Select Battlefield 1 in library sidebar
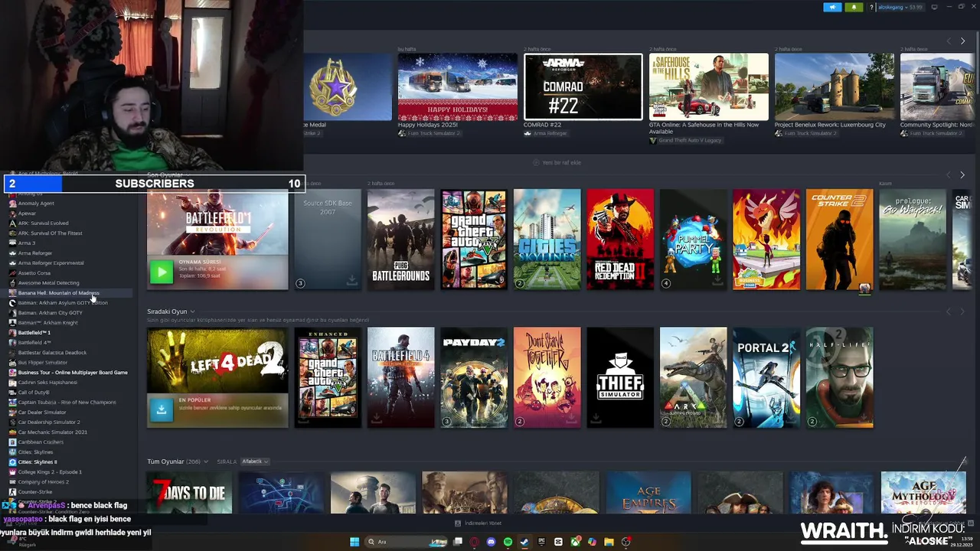Image resolution: width=980 pixels, height=551 pixels. (x=34, y=333)
